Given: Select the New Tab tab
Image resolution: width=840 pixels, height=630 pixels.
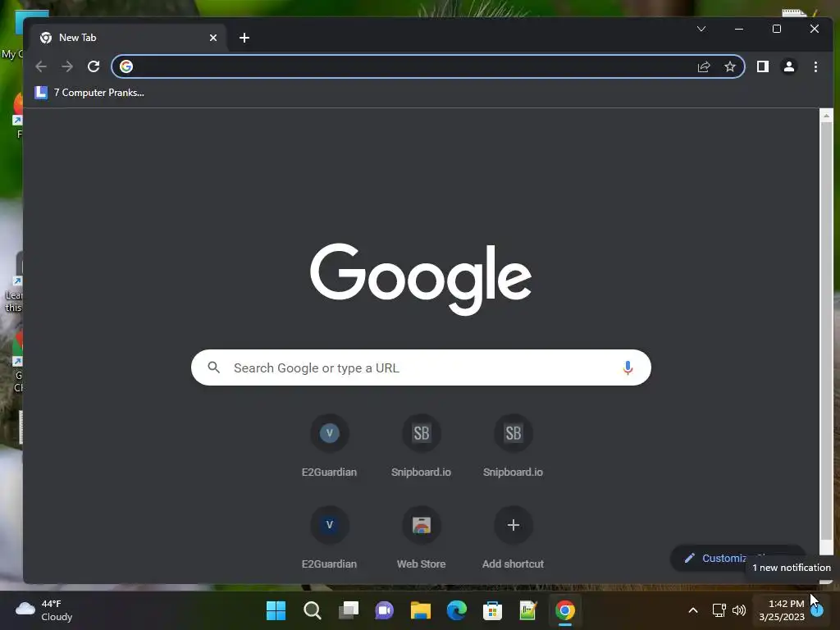Looking at the screenshot, I should [129, 38].
